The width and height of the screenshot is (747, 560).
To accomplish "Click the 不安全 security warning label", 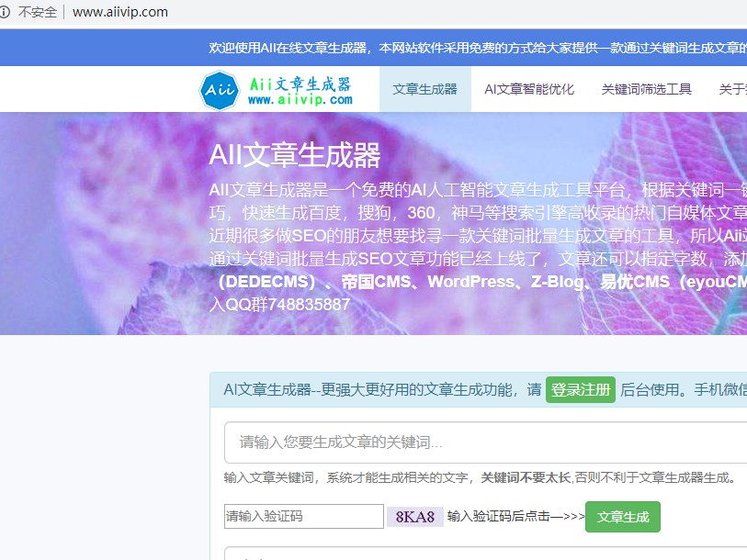I will tap(37, 12).
